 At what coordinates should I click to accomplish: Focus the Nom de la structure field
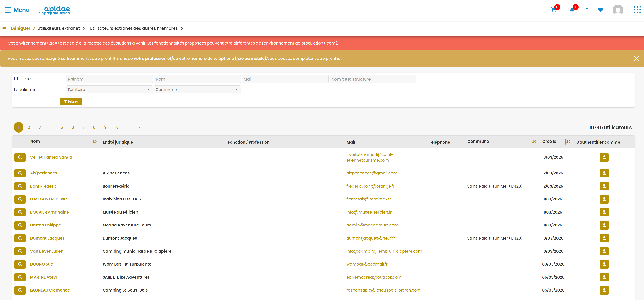373,79
